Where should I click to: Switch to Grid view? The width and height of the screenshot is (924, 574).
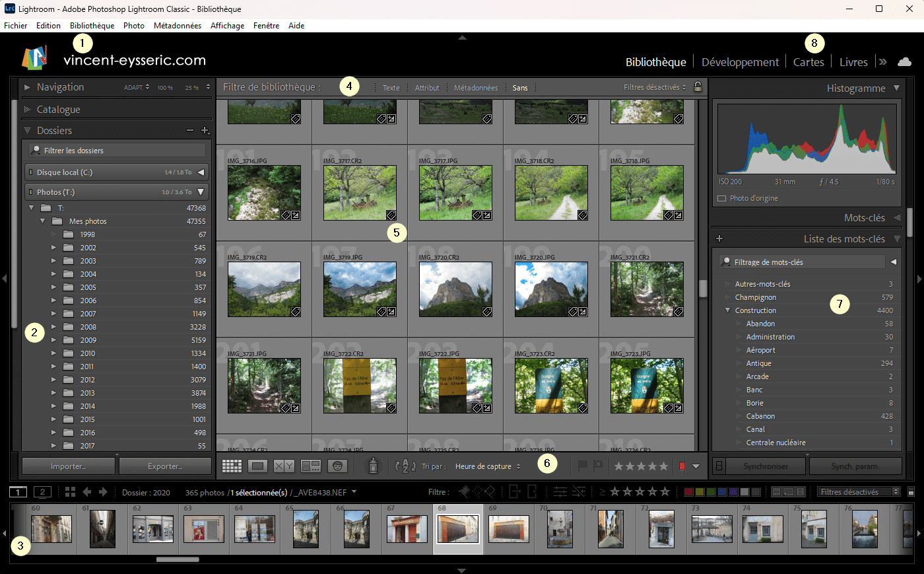tap(232, 466)
